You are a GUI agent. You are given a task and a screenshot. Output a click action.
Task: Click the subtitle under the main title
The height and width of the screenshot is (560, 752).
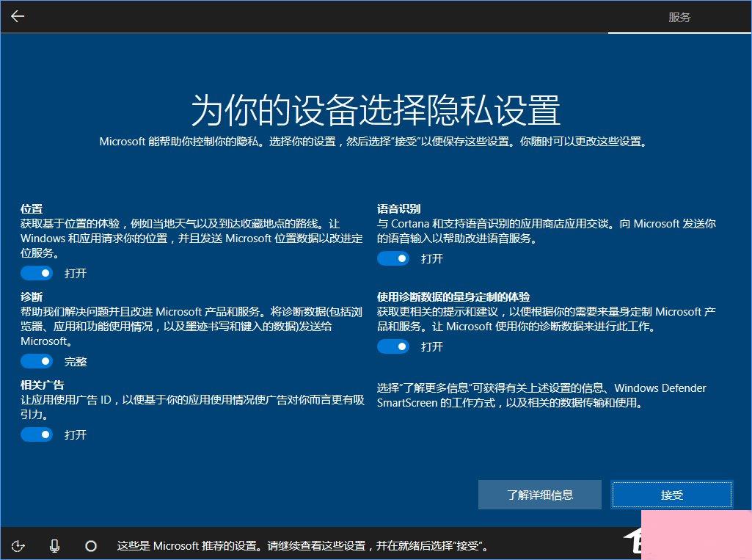click(x=373, y=141)
